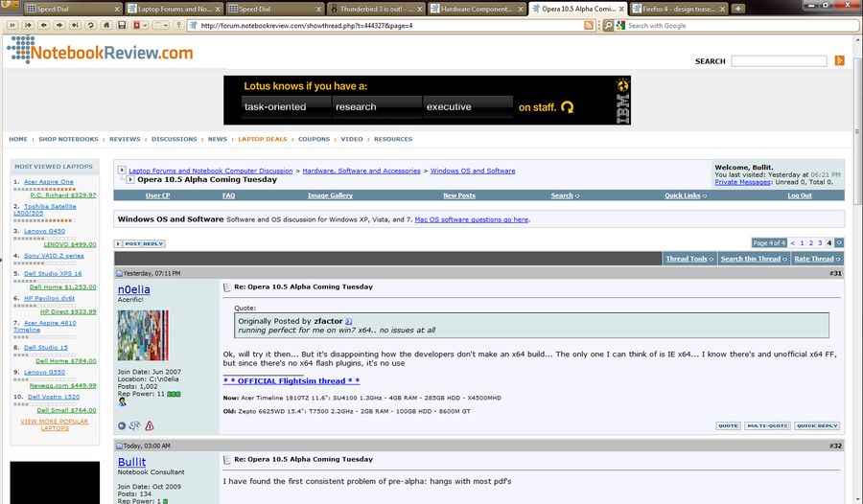Open the LAPTOP DEALS menu item

tap(263, 139)
